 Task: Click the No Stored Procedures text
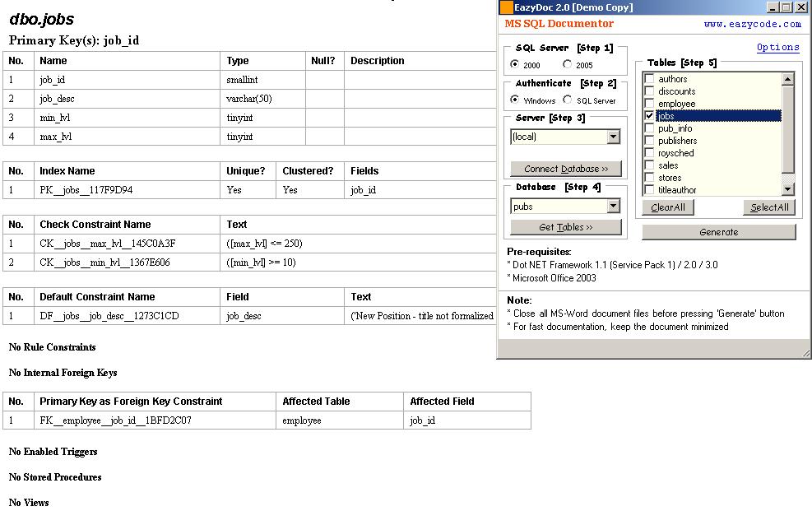(55, 476)
